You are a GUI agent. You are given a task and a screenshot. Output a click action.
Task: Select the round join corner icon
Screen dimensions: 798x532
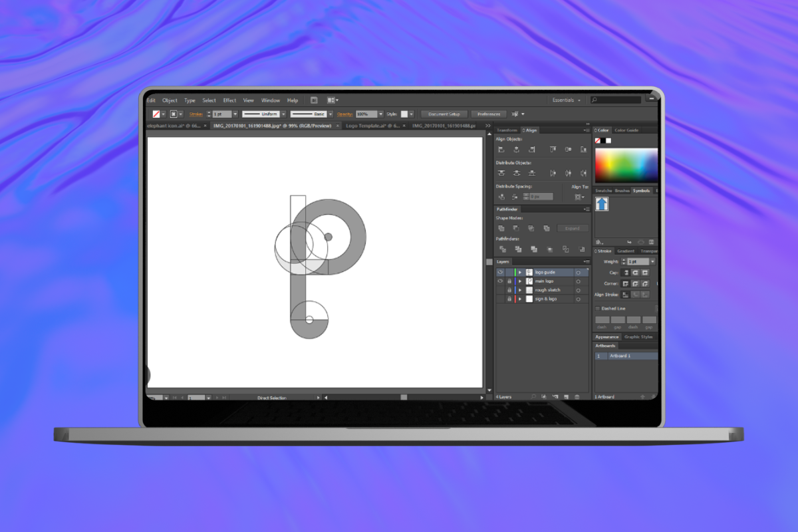[635, 283]
